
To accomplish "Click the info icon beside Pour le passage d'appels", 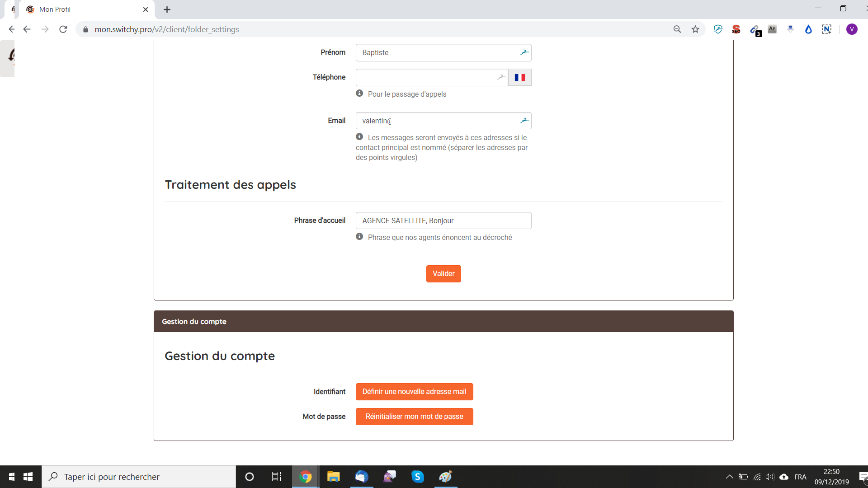I will [x=359, y=94].
